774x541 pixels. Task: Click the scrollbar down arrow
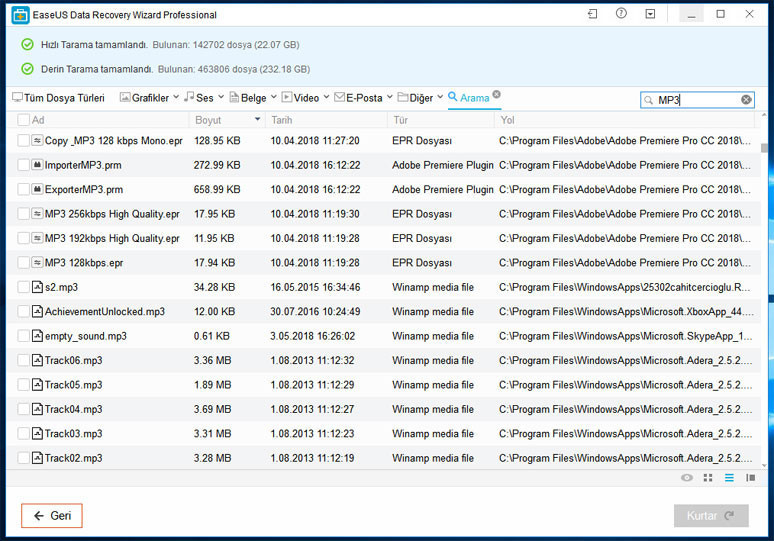coord(764,464)
